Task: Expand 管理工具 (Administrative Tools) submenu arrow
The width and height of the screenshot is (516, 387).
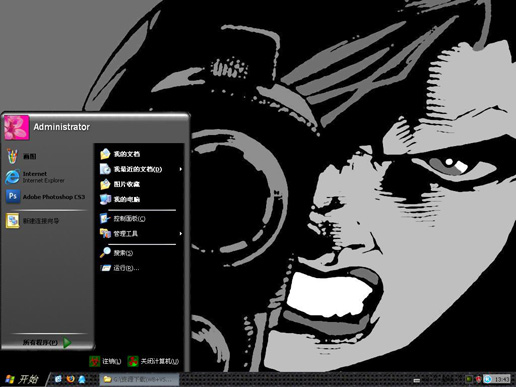Action: click(x=180, y=234)
